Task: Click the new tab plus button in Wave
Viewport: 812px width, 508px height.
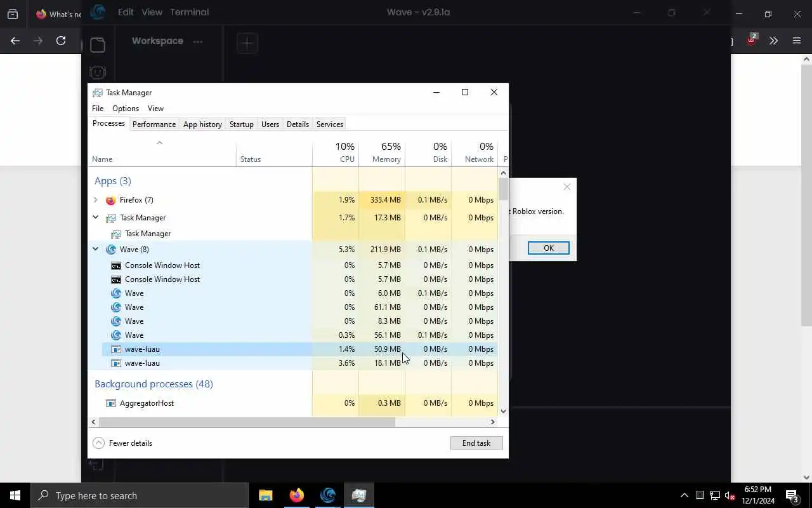Action: point(247,43)
